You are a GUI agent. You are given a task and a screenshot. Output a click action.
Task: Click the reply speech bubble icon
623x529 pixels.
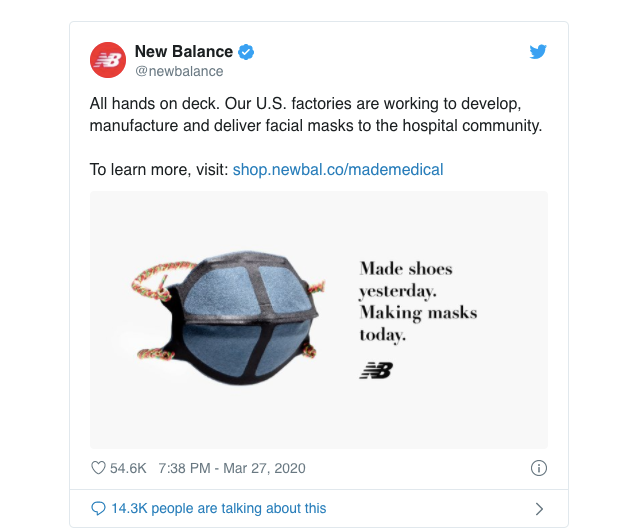point(98,509)
